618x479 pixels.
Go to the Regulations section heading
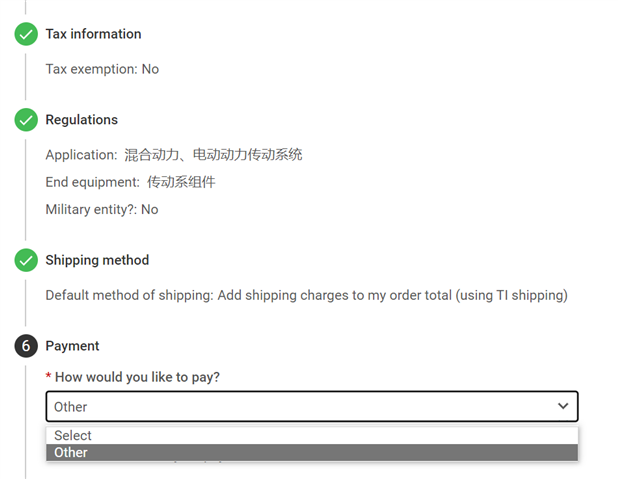(81, 120)
